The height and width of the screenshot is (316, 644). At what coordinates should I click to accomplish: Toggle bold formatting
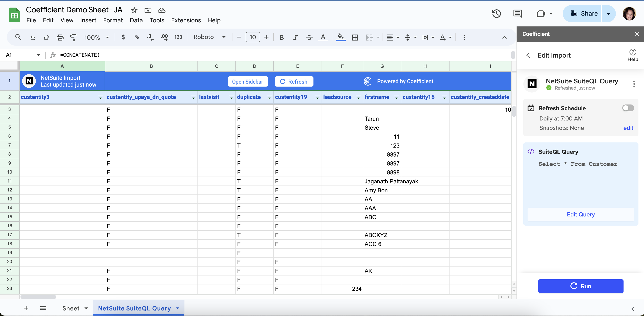281,37
